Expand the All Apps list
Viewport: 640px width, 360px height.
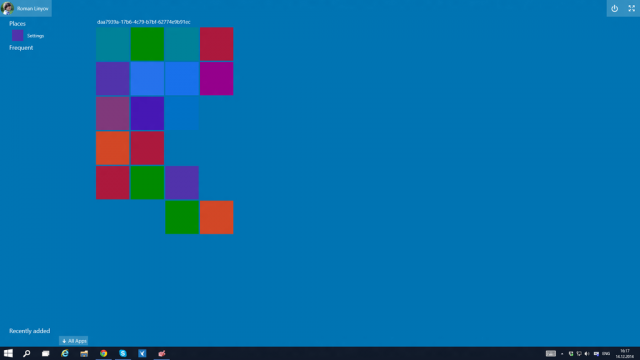[73, 341]
